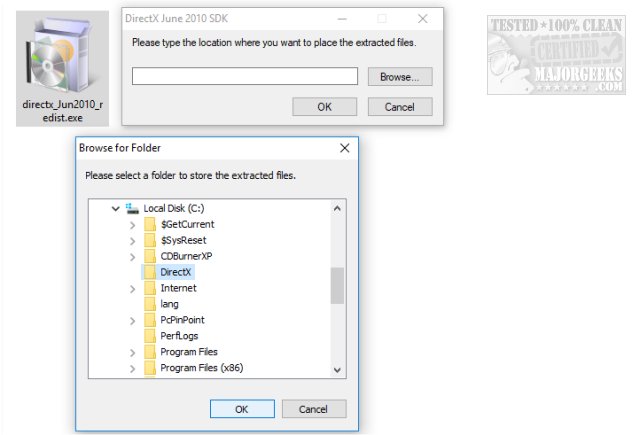640x435 pixels.
Task: Close the Browse for Folder dialog
Action: click(x=345, y=148)
